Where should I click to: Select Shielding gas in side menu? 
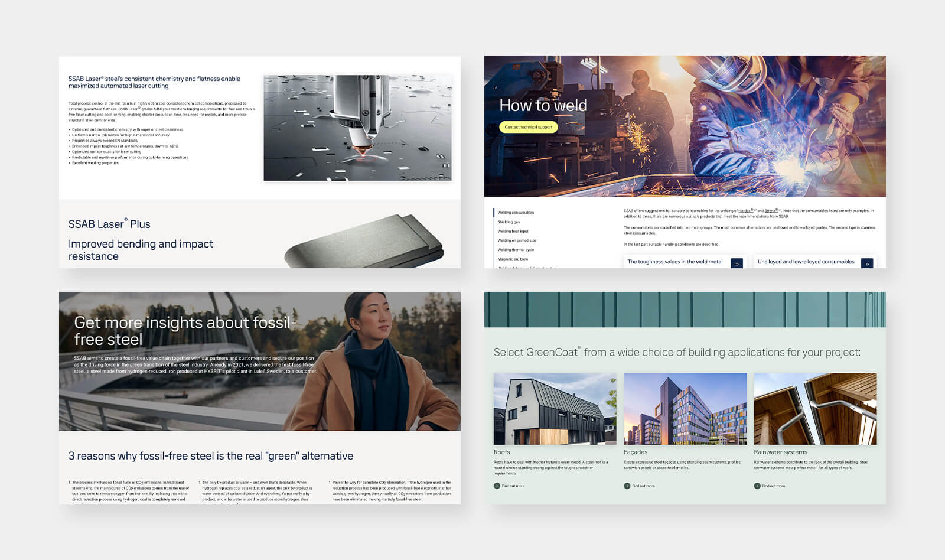(509, 222)
